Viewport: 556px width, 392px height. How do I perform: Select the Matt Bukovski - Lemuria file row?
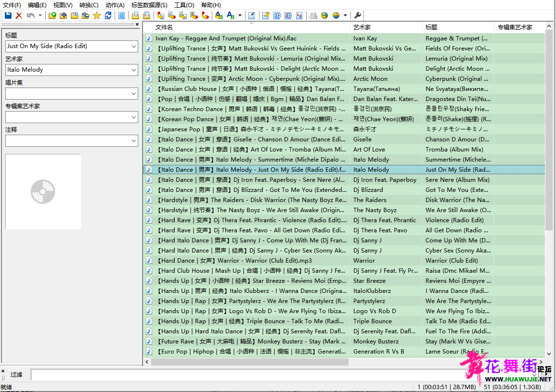point(345,59)
